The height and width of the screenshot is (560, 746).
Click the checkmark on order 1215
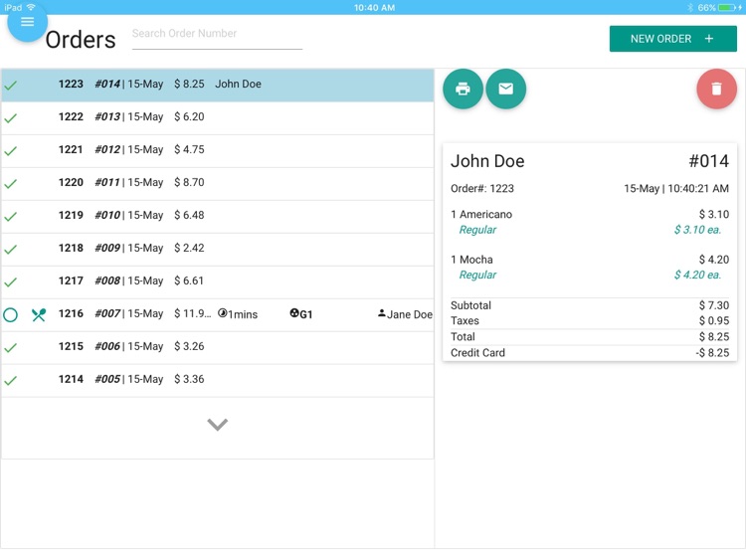(x=11, y=348)
